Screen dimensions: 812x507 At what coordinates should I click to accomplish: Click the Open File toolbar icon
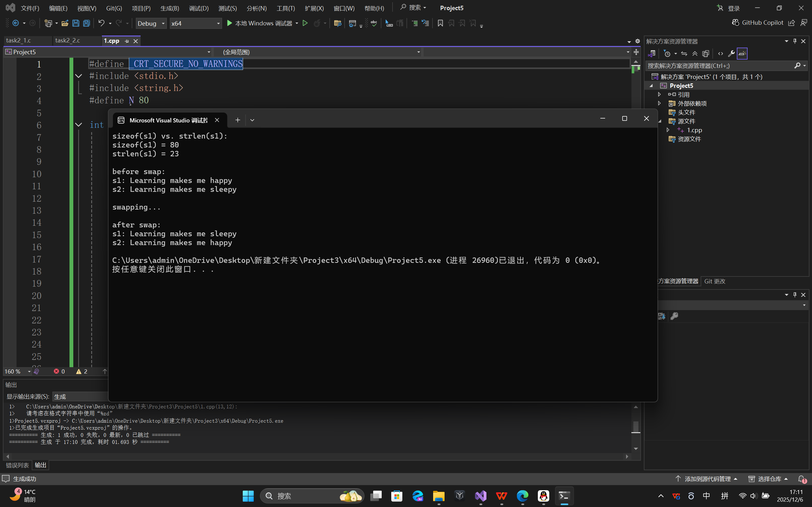pos(65,23)
